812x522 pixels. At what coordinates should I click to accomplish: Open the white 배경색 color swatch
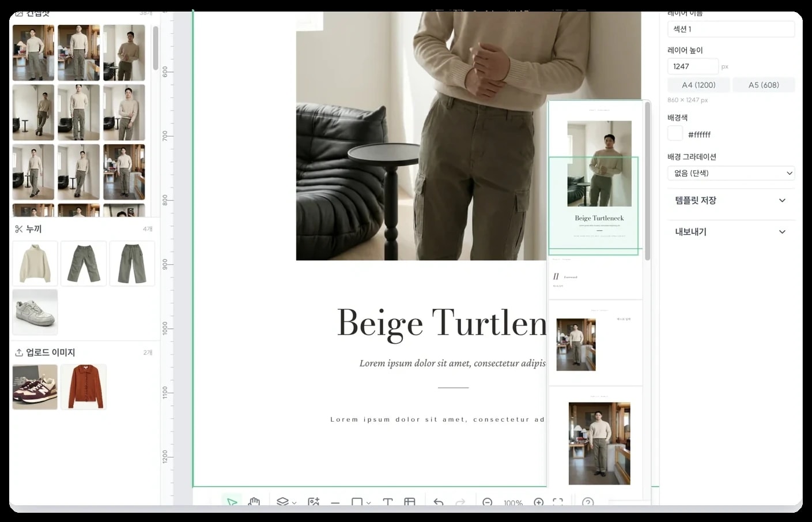point(675,133)
